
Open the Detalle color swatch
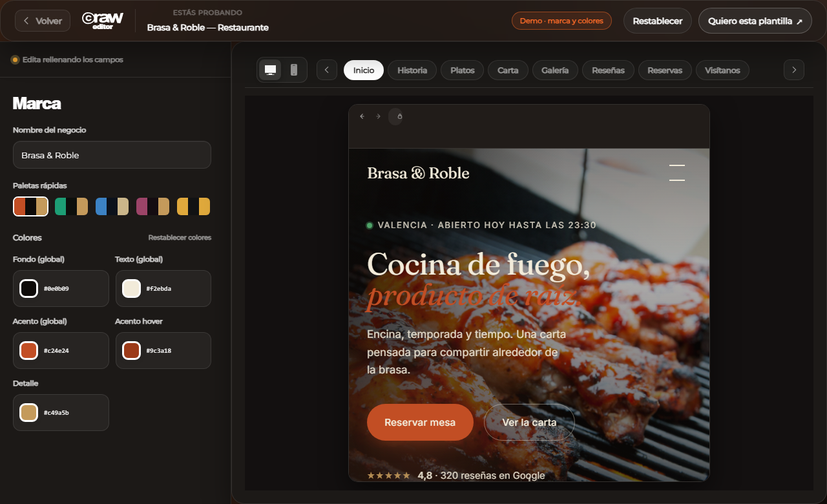(28, 412)
